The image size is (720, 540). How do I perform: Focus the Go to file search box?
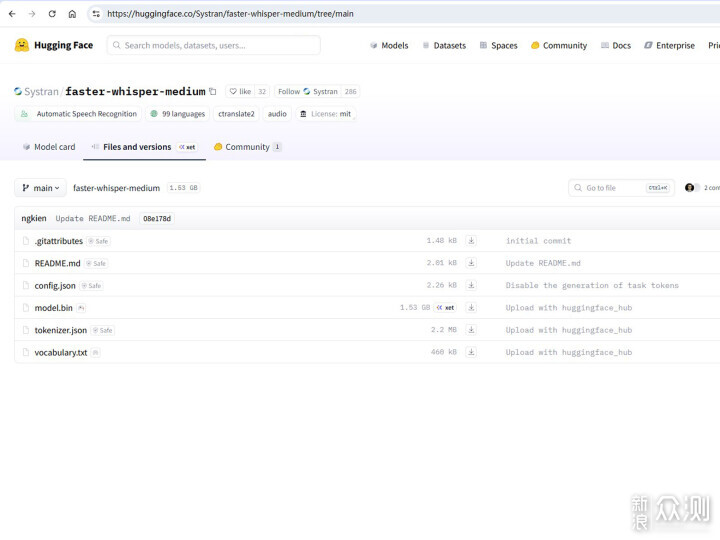(x=621, y=188)
